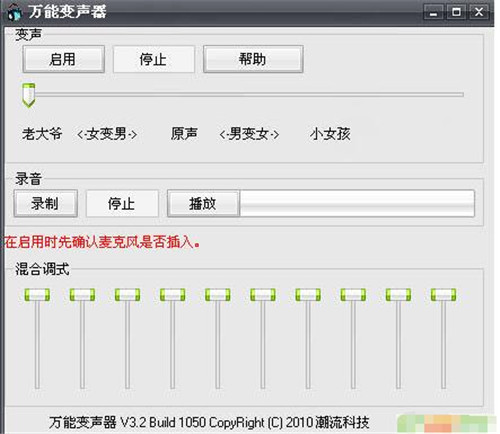Click the app icon in title bar

[x=15, y=12]
